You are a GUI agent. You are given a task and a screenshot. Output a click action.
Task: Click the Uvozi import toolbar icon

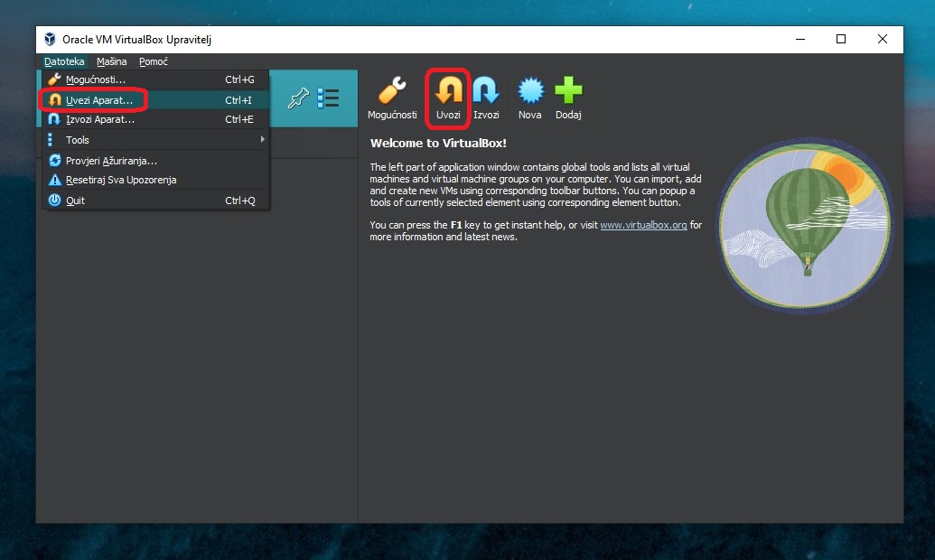(x=448, y=93)
